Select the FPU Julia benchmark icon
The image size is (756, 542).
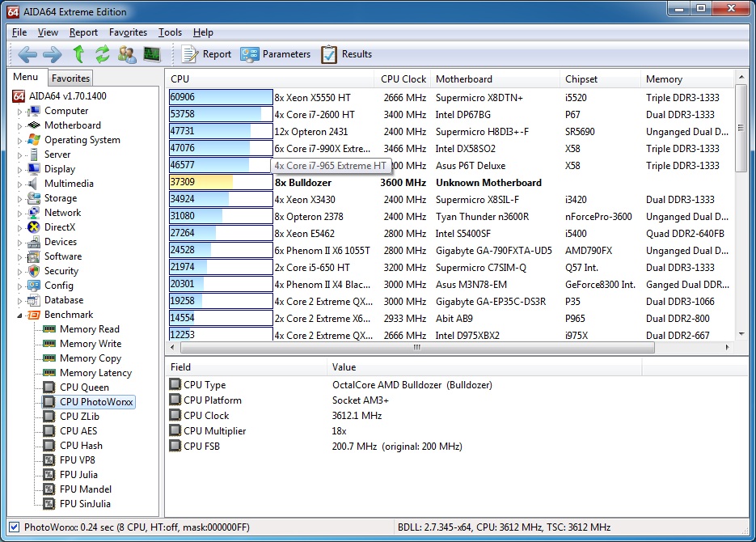click(x=49, y=475)
